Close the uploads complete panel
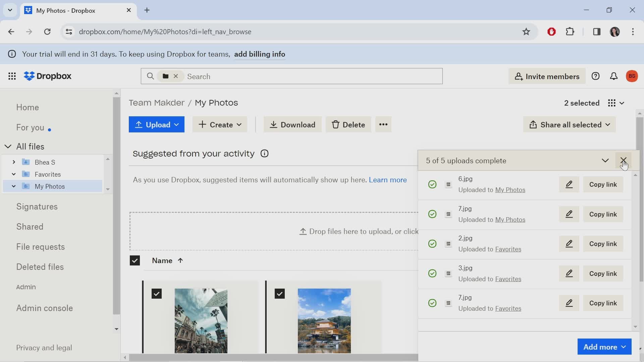644x362 pixels. click(623, 161)
